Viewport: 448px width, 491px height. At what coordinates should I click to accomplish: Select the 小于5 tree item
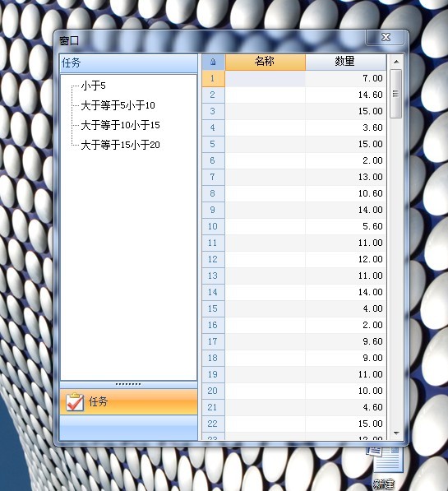(93, 86)
